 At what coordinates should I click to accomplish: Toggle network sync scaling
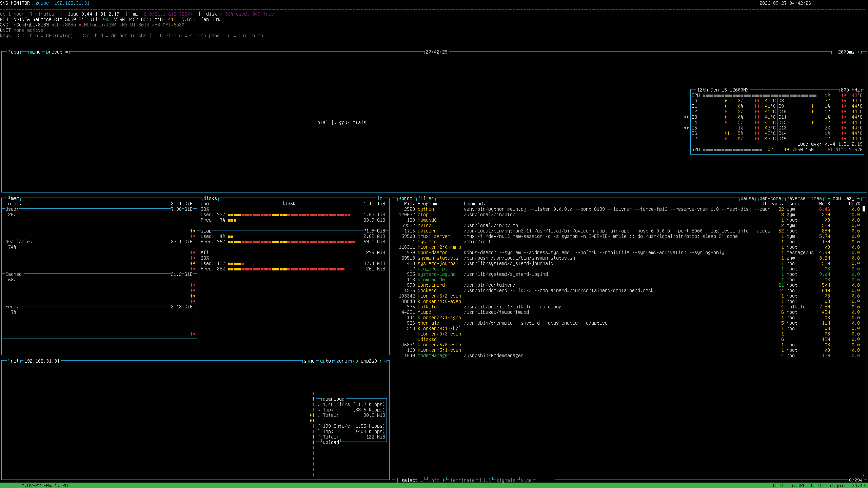(309, 361)
